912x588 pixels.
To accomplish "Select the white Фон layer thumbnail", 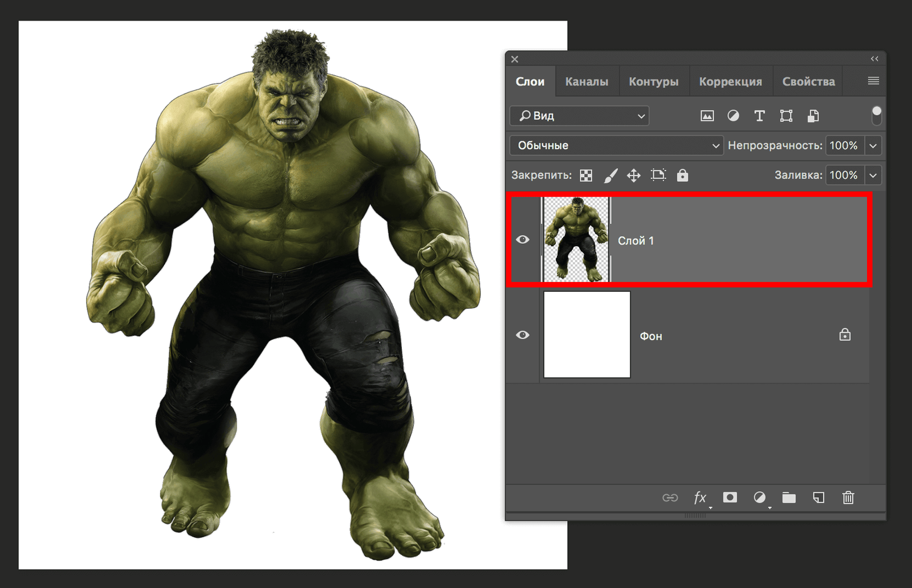I will (x=587, y=334).
